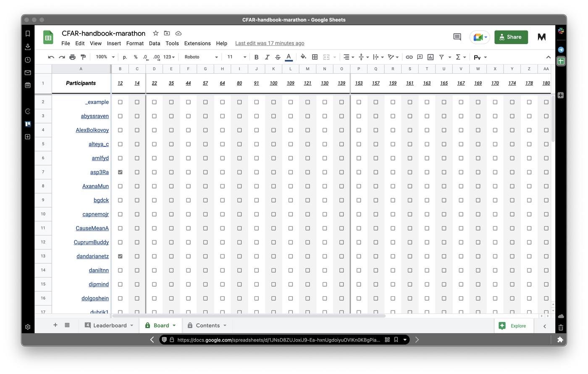Open the text color picker
The height and width of the screenshot is (374, 588).
pyautogui.click(x=289, y=57)
